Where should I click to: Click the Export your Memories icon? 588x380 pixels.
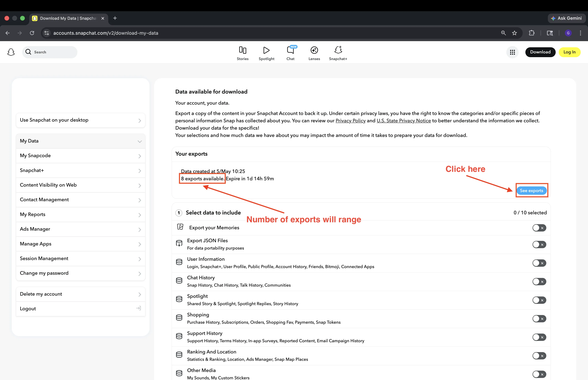click(180, 227)
